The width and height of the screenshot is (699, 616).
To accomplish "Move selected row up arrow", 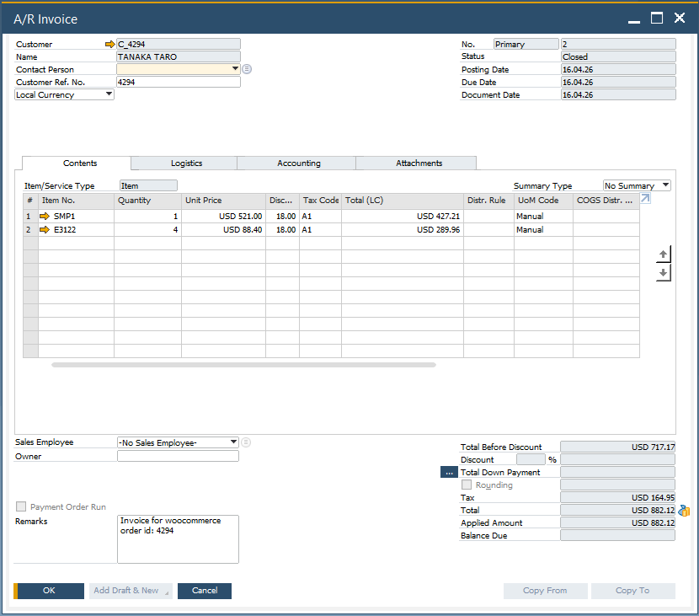I will (x=664, y=254).
